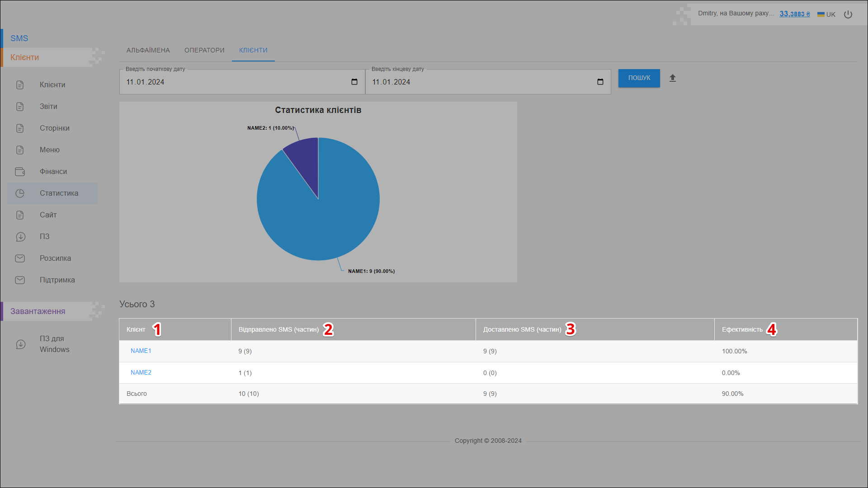Click the Розсилка envelope icon
This screenshot has height=488, width=868.
[x=20, y=258]
